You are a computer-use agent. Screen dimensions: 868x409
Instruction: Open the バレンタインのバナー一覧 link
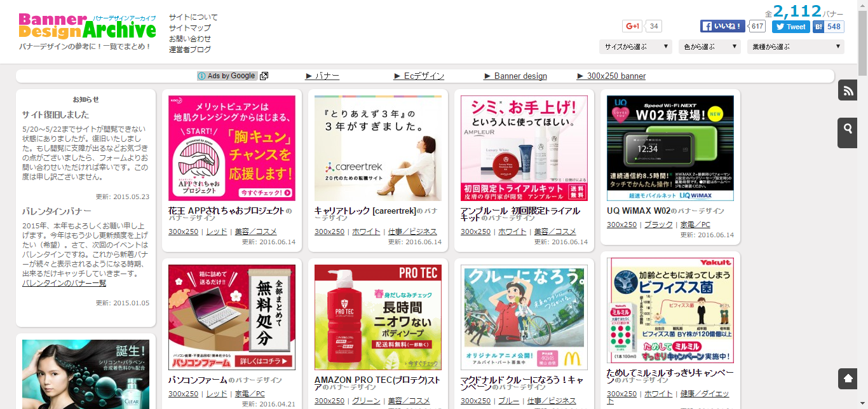(x=64, y=283)
